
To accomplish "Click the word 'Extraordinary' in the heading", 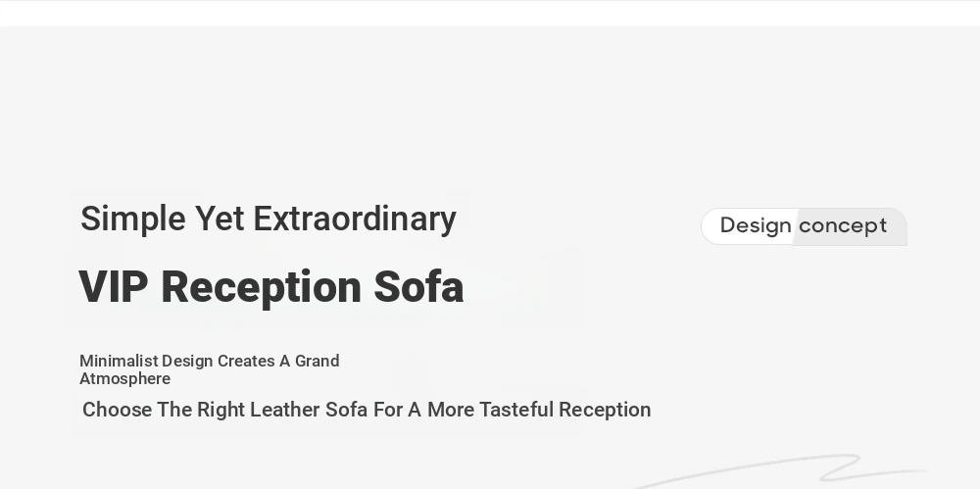I will [x=355, y=220].
